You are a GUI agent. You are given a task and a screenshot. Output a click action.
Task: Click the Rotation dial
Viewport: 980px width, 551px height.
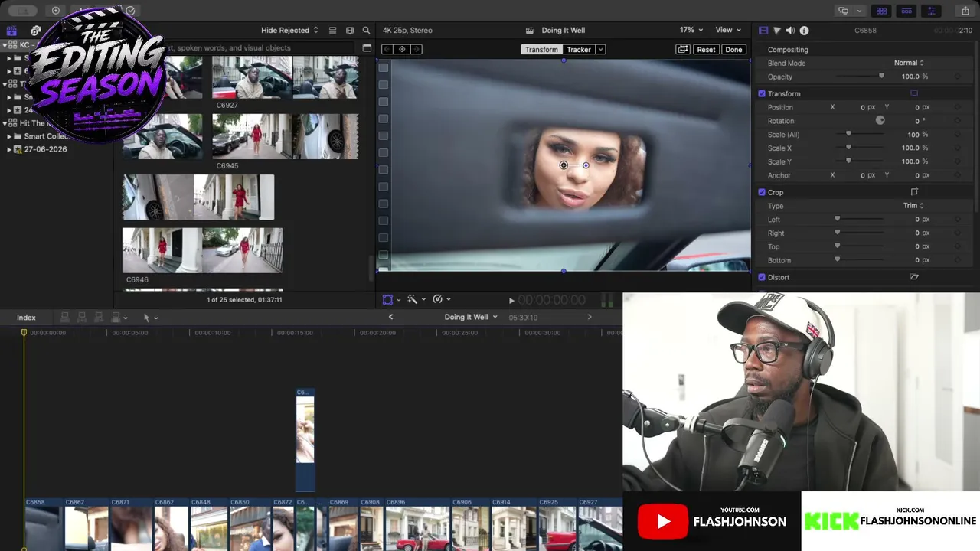[x=880, y=121]
